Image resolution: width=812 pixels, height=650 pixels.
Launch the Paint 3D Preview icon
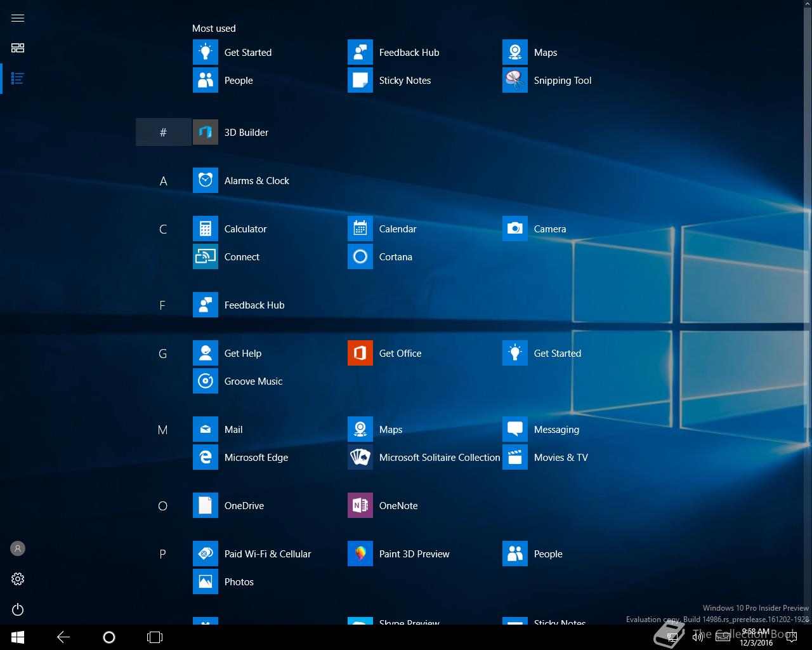tap(360, 554)
